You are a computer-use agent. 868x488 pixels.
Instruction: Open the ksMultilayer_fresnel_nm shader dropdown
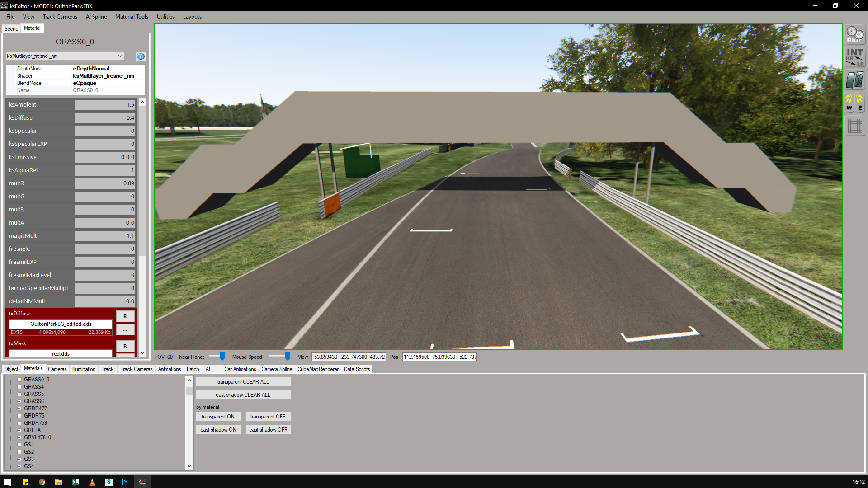pos(65,56)
